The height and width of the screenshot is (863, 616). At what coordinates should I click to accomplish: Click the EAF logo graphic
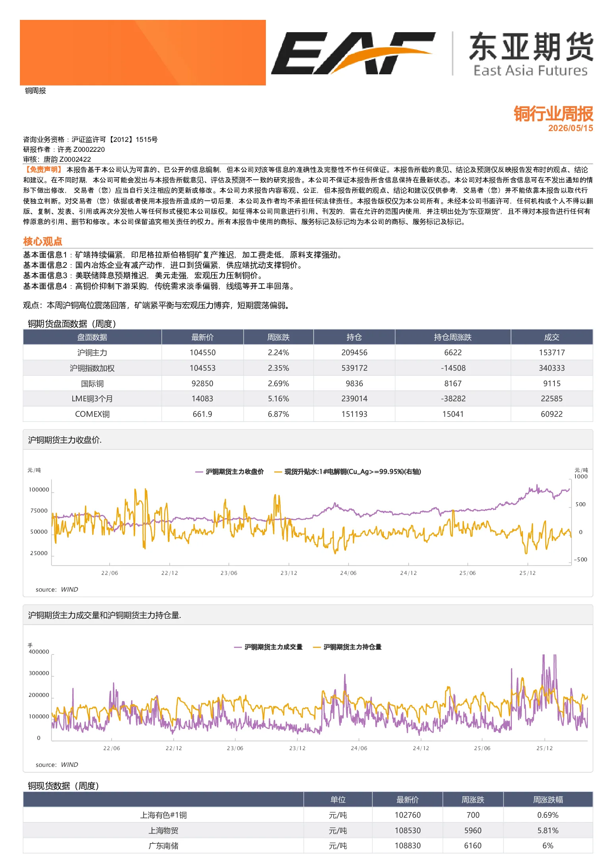click(x=353, y=53)
